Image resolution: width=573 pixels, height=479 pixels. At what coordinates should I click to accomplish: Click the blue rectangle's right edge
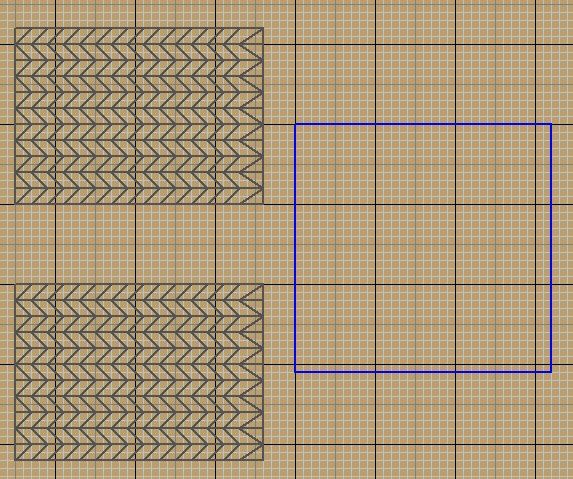tap(551, 248)
